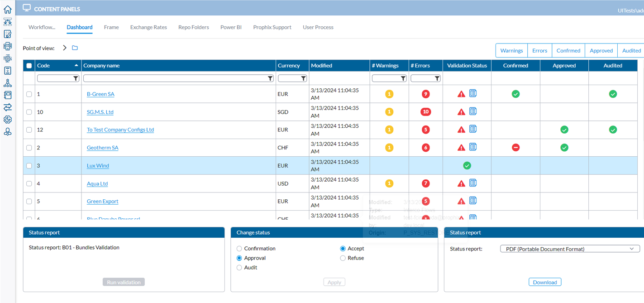Click the validation warning triangle for Geotherm SA
Image resolution: width=644 pixels, height=303 pixels.
tap(461, 148)
